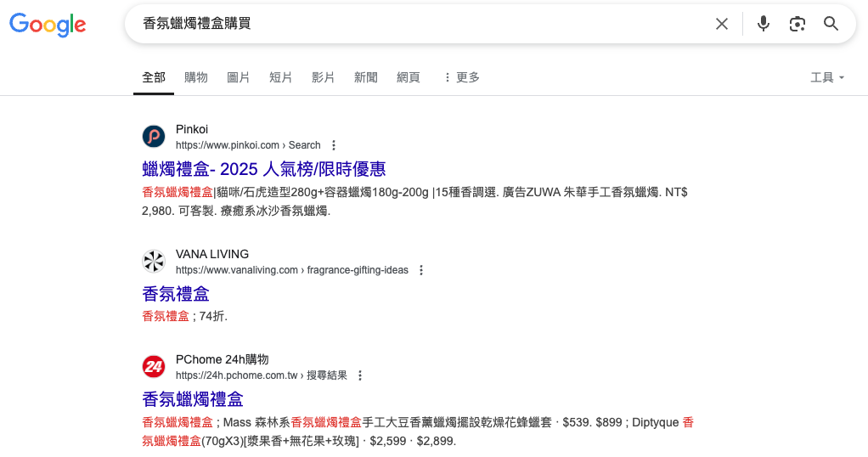Switch to the 購物 tab

click(196, 77)
